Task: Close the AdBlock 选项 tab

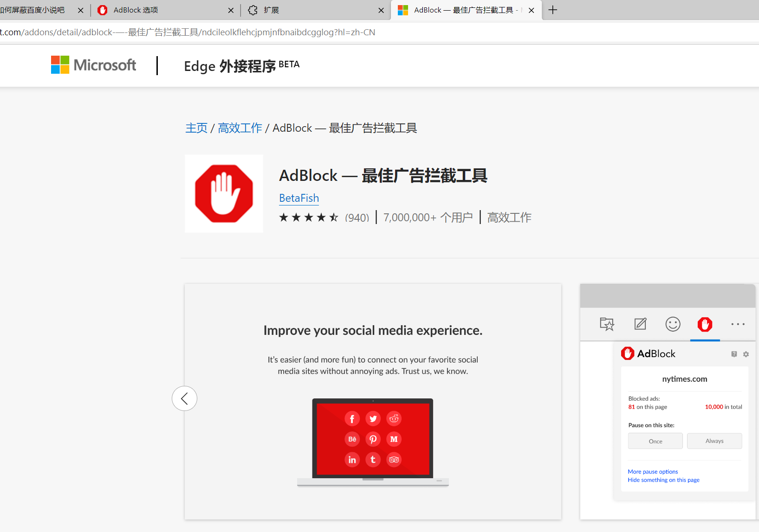Action: [231, 10]
